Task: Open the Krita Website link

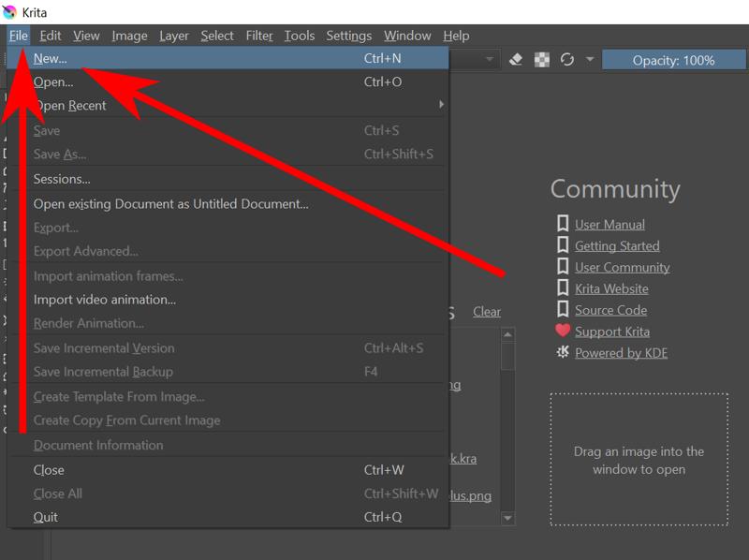Action: click(x=611, y=288)
